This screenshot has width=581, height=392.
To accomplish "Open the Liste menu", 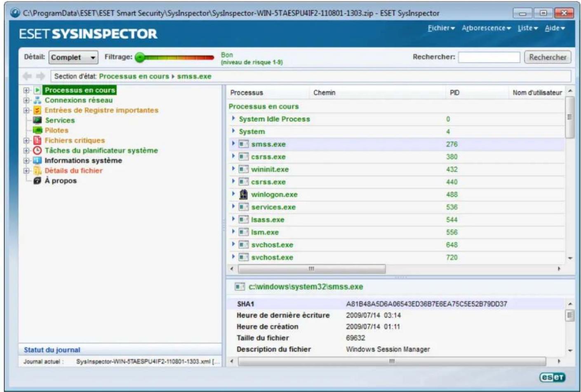I will point(528,28).
